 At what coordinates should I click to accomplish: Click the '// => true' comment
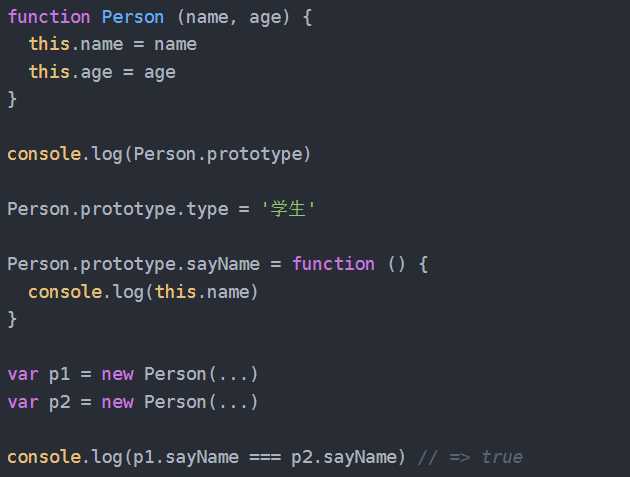click(x=470, y=457)
